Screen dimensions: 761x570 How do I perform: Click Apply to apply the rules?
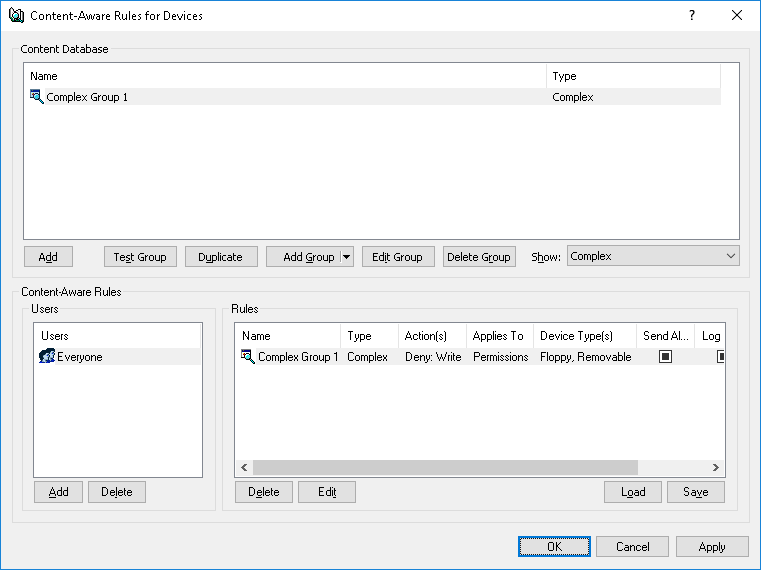point(712,547)
